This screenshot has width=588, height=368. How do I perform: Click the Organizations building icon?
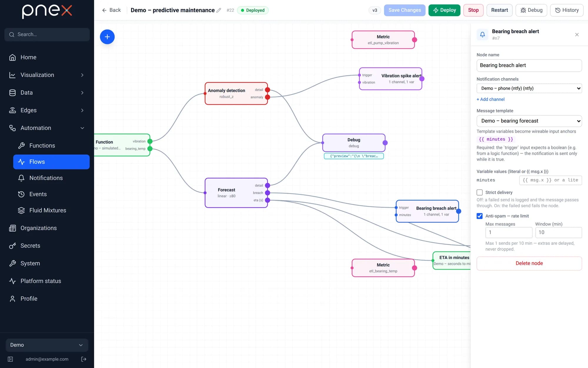pyautogui.click(x=12, y=228)
